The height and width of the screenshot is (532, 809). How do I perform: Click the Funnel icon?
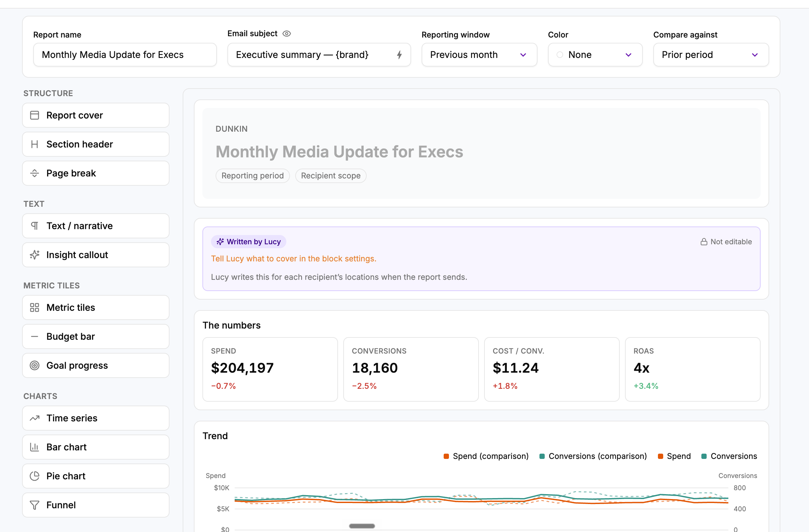[35, 505]
